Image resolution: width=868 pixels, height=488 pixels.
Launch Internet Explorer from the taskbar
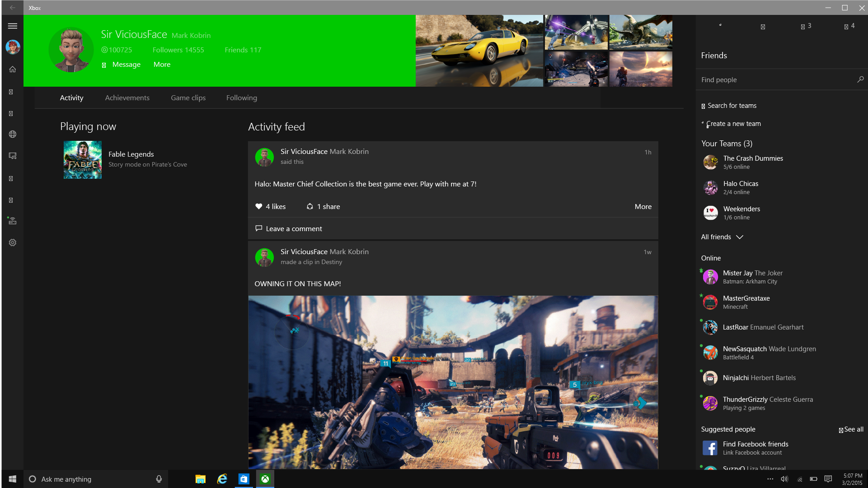coord(222,479)
